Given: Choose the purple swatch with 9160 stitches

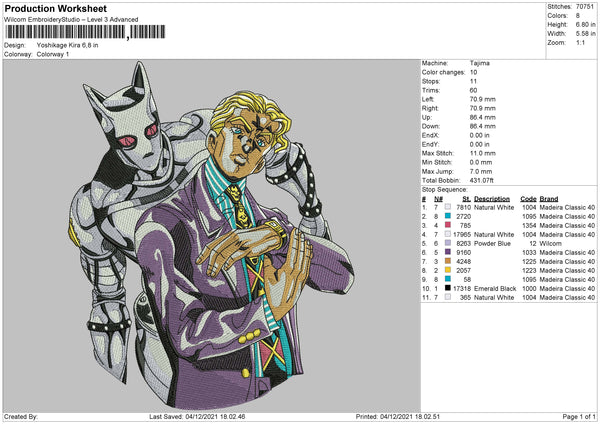Looking at the screenshot, I should coord(447,252).
